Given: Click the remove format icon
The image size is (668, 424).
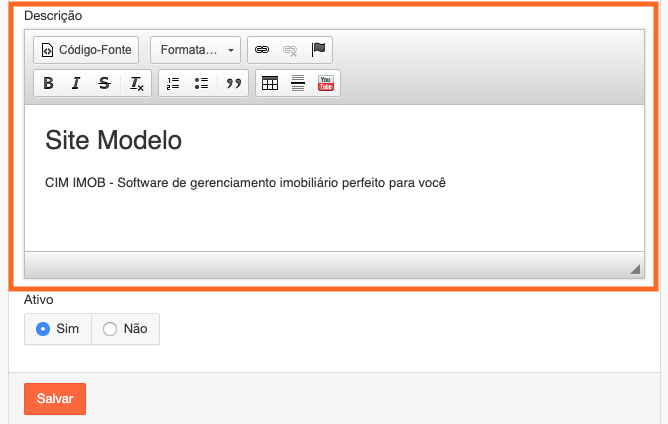Looking at the screenshot, I should (x=136, y=84).
